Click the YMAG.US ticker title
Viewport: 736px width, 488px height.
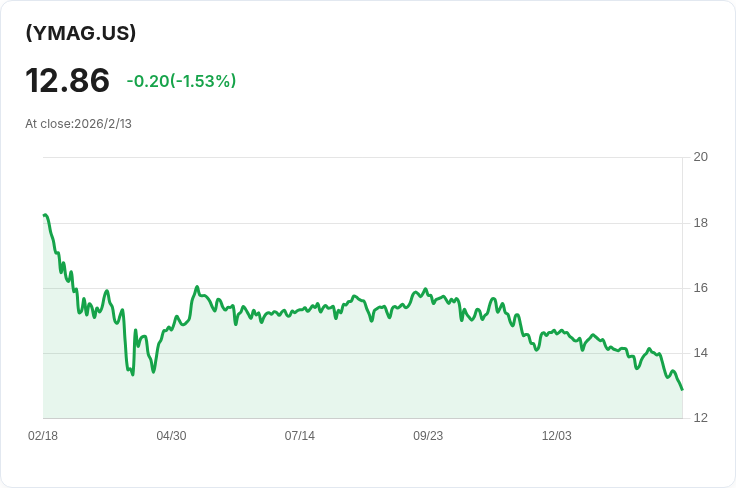point(81,33)
